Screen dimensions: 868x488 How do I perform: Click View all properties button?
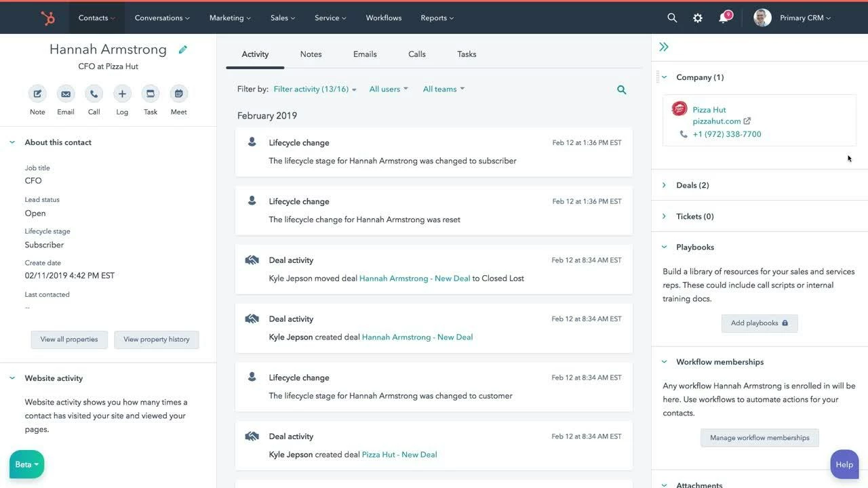[x=69, y=340]
